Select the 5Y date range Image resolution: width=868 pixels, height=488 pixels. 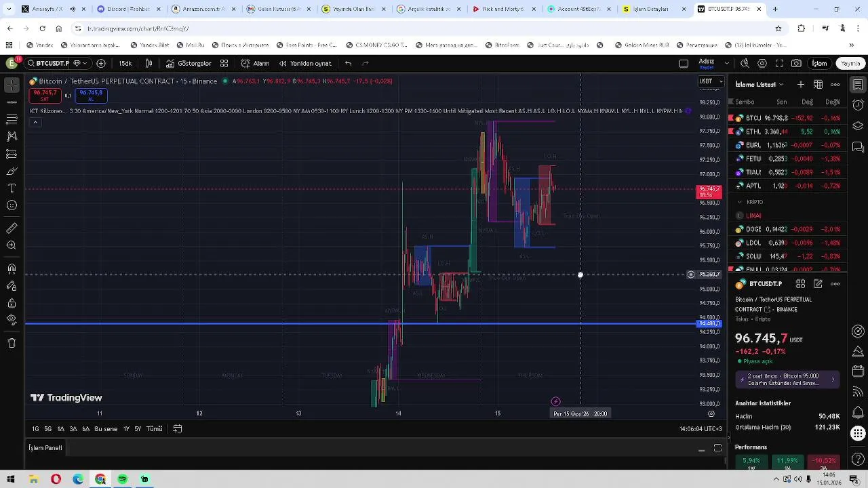pos(138,428)
